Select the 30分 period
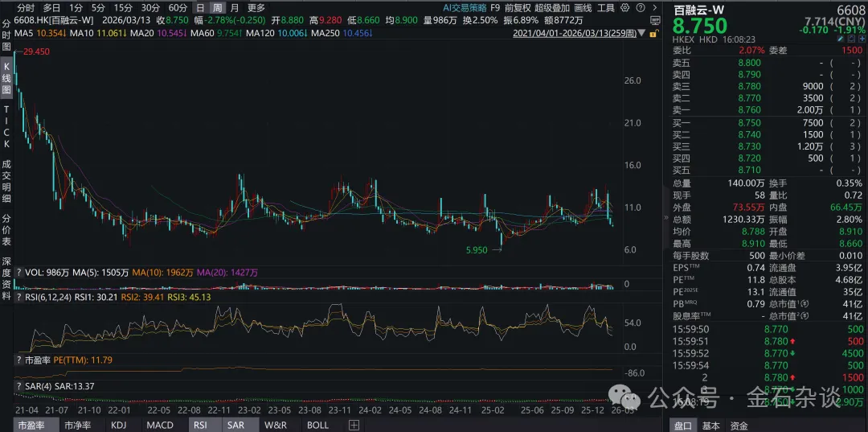The image size is (868, 432). coord(150,8)
